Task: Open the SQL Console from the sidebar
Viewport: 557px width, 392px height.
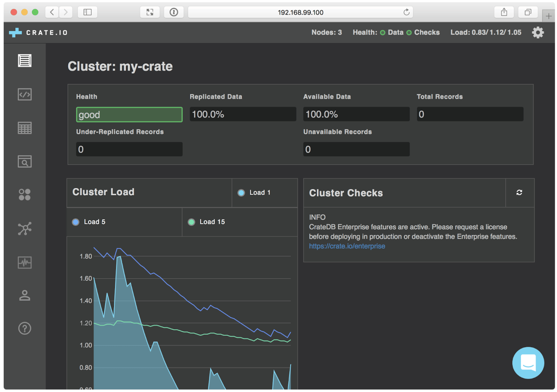Action: (x=24, y=94)
